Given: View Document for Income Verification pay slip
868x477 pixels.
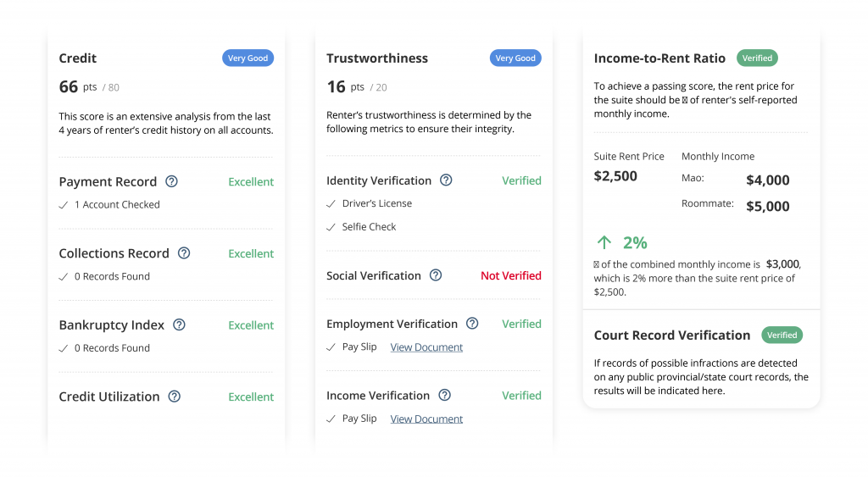Looking at the screenshot, I should point(426,419).
